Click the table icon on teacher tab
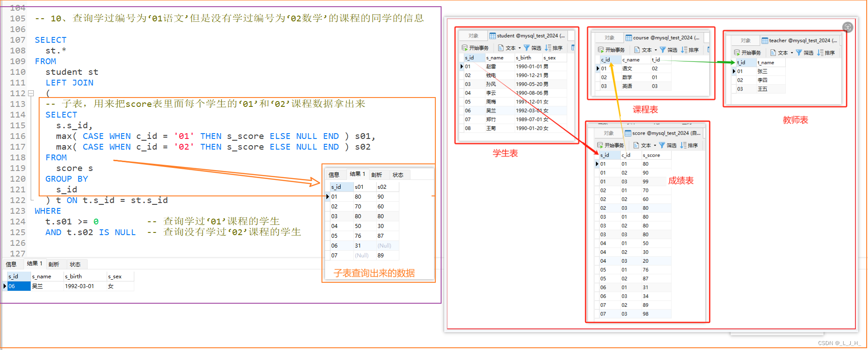 tap(764, 41)
